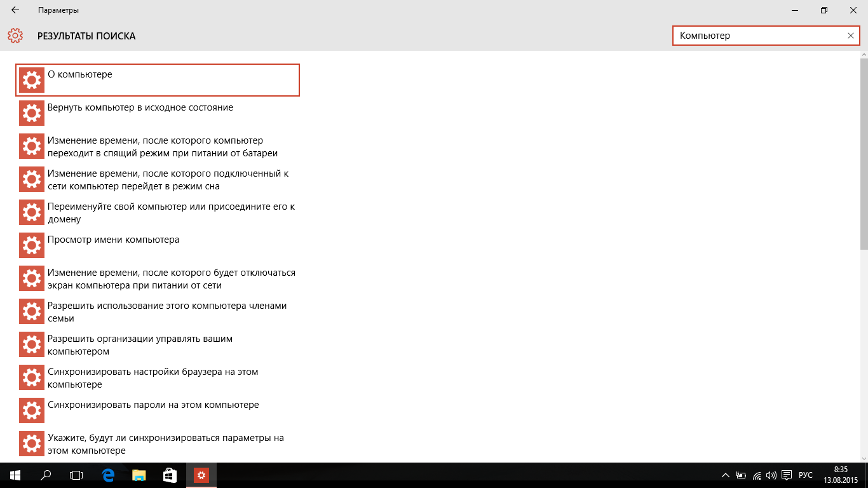Clear the search box with X
This screenshot has height=488, width=868.
[851, 36]
